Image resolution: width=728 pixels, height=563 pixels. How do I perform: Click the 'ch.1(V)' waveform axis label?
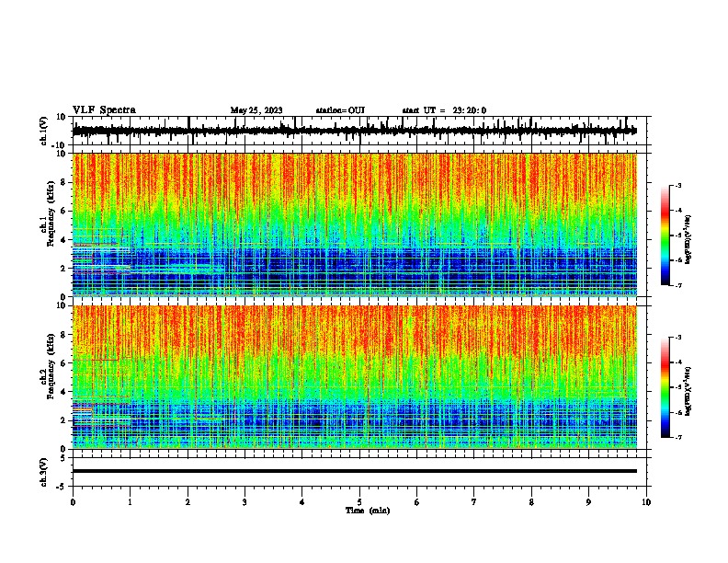coord(43,131)
